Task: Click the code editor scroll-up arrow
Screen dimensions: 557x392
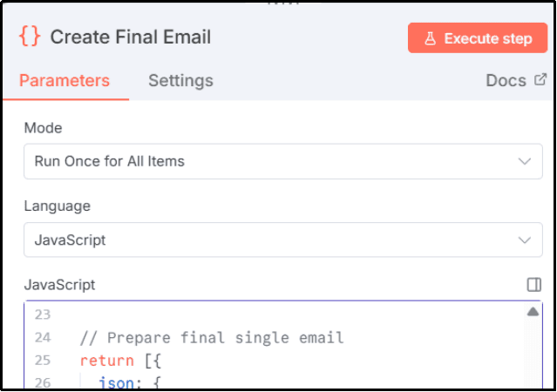Action: tap(533, 312)
